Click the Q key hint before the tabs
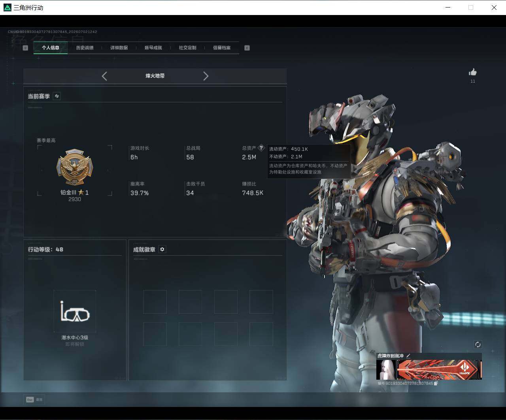This screenshot has width=506, height=420. (25, 48)
